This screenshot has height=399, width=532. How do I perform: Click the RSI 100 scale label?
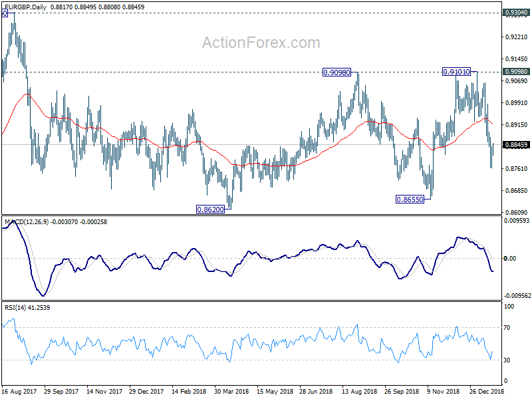click(509, 307)
